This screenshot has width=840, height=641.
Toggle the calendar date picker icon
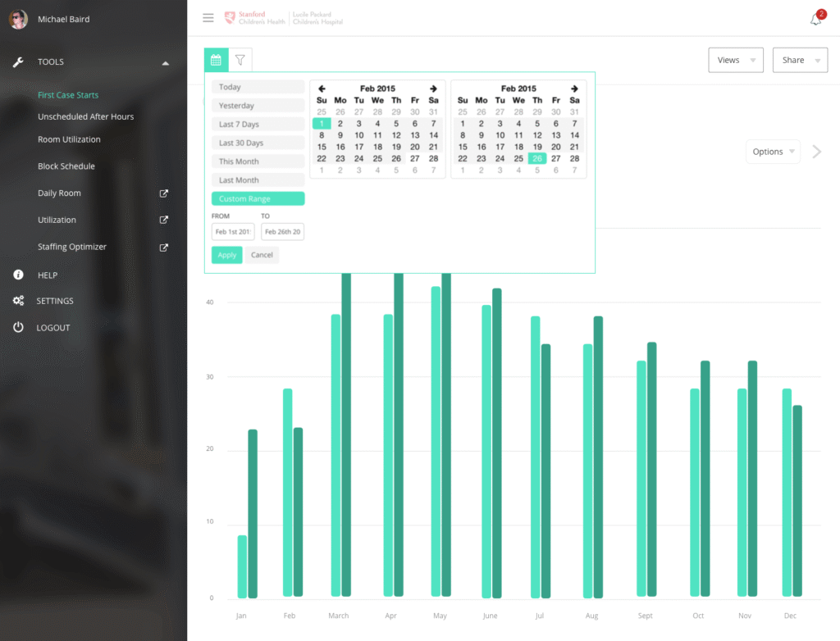point(217,60)
